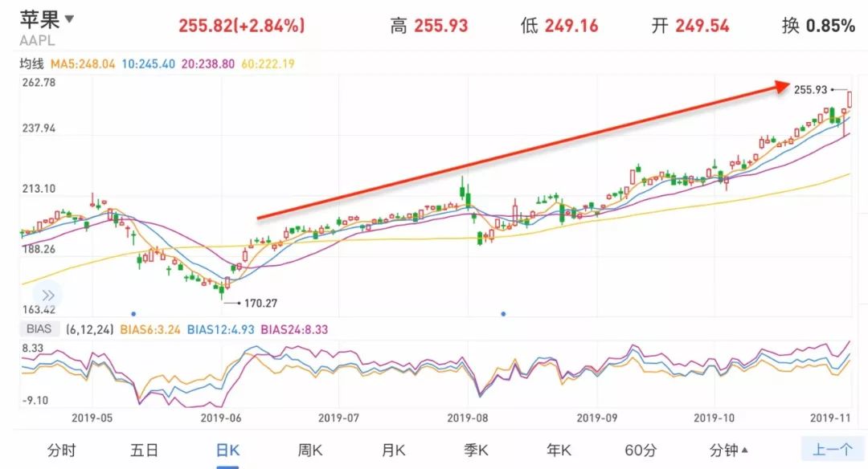
Task: Click the 上一个 button
Action: (832, 450)
